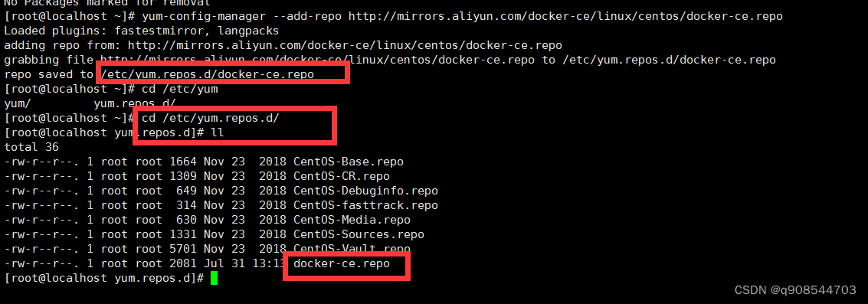Click the green terminal cursor block

tap(215, 278)
